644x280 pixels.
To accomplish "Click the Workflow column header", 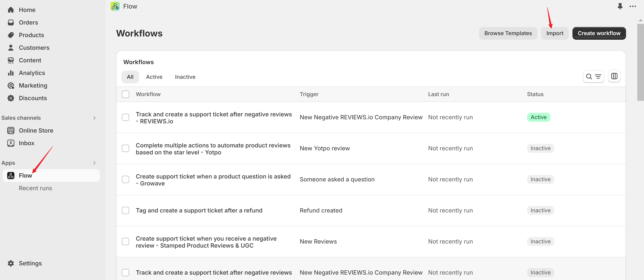I will pyautogui.click(x=148, y=94).
